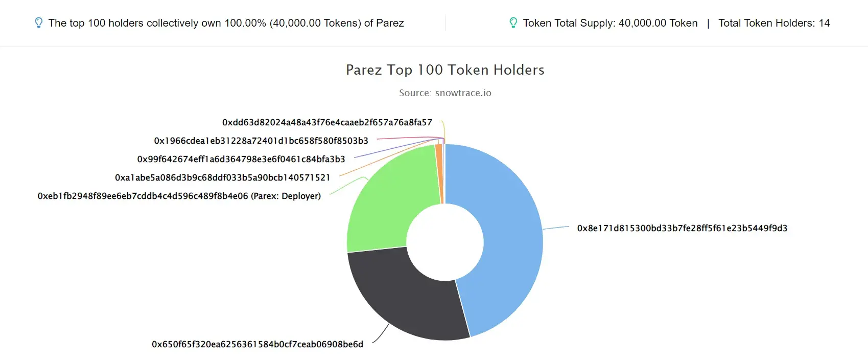Click address label 0xa1abe5a086d3b9c68ddf033b5a90bcb140571521
Screen dimensions: 868x360
tap(223, 177)
